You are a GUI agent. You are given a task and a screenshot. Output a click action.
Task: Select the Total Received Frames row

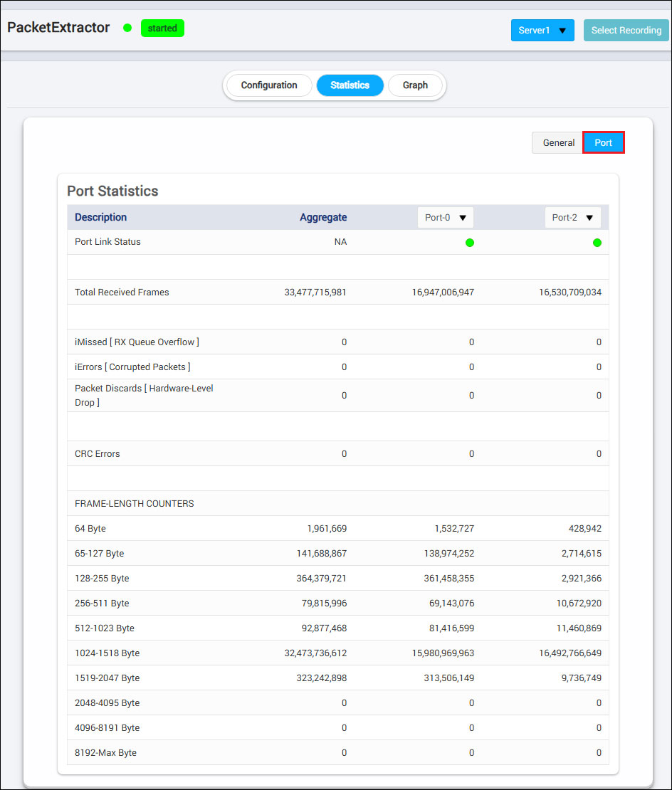[122, 293]
